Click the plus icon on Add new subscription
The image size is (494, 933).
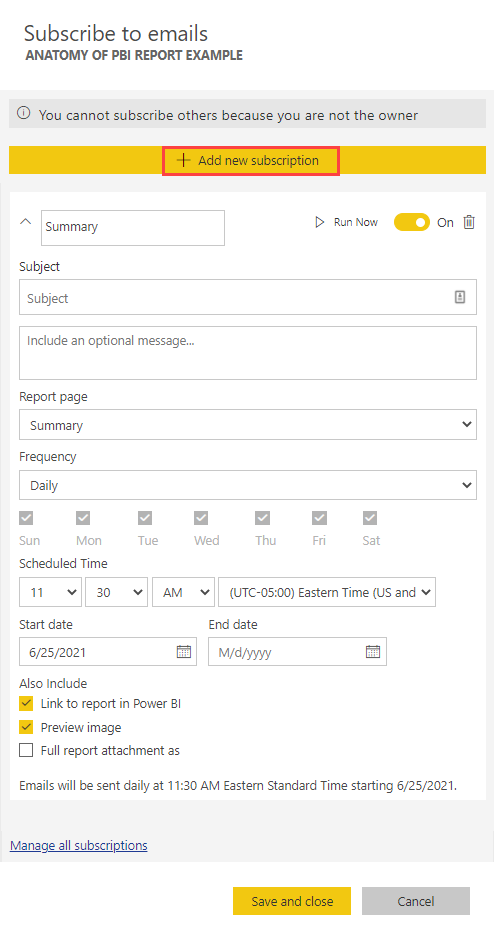tap(184, 161)
